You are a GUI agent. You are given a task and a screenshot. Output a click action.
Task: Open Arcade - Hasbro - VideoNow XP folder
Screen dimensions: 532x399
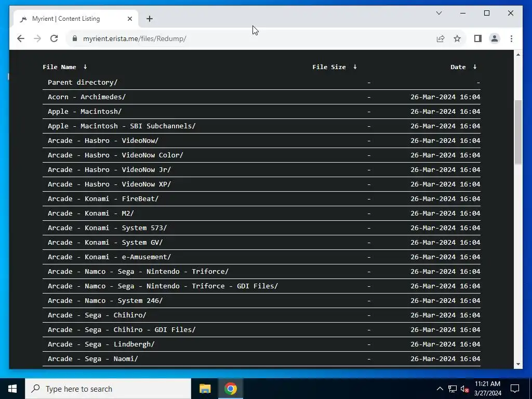(109, 184)
